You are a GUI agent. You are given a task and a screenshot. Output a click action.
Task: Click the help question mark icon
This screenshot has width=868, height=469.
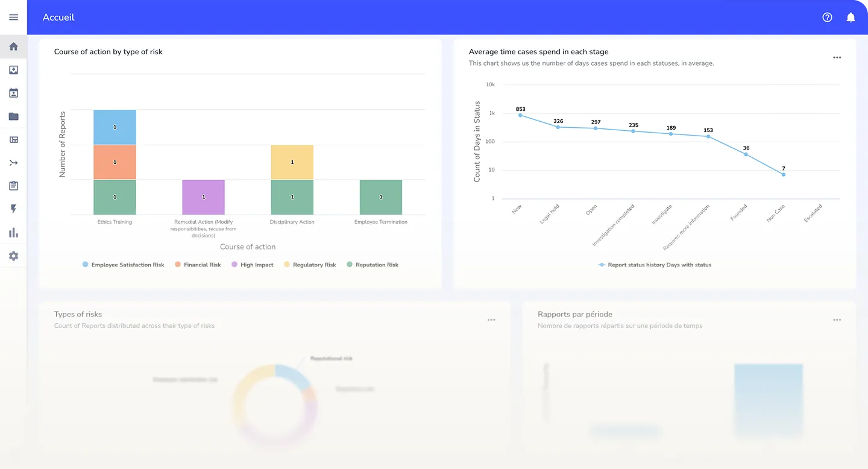827,17
